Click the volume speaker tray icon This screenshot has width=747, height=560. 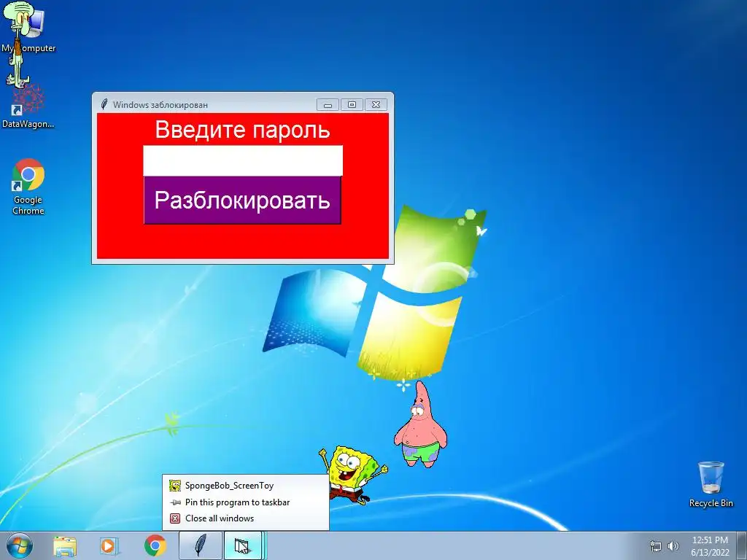point(673,546)
